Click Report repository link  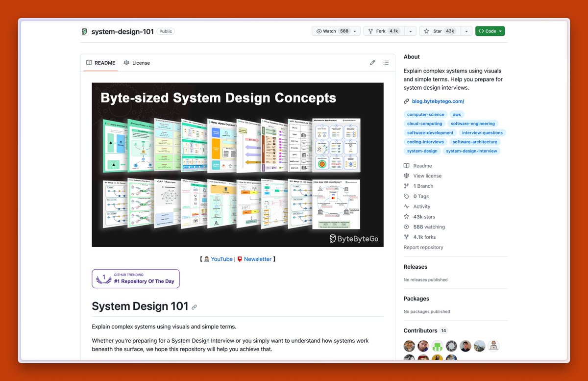pos(423,248)
